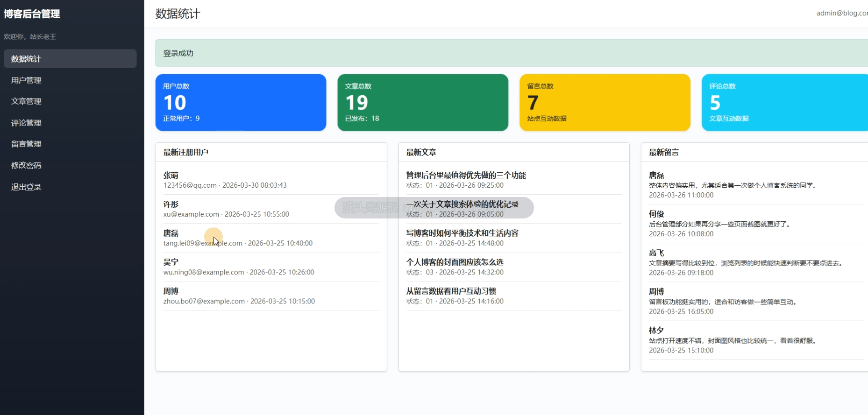Click the 最新文章 panel header
The width and height of the screenshot is (868, 415).
click(x=514, y=152)
